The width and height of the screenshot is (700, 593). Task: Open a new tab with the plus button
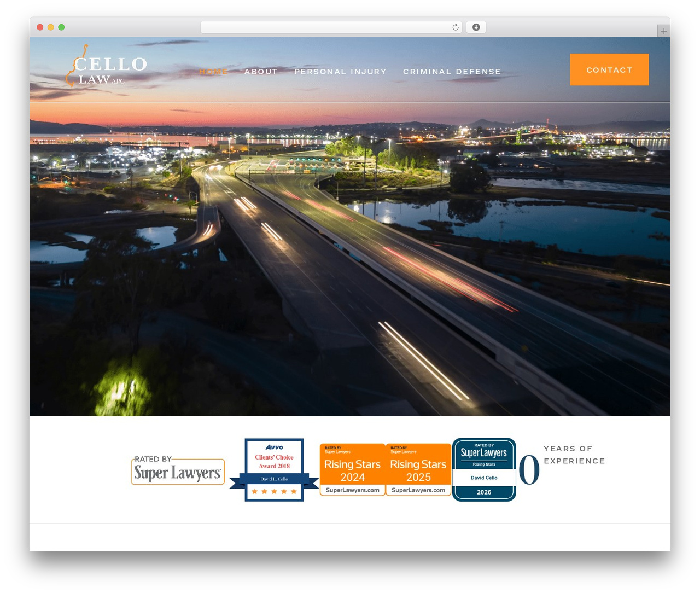pyautogui.click(x=663, y=31)
